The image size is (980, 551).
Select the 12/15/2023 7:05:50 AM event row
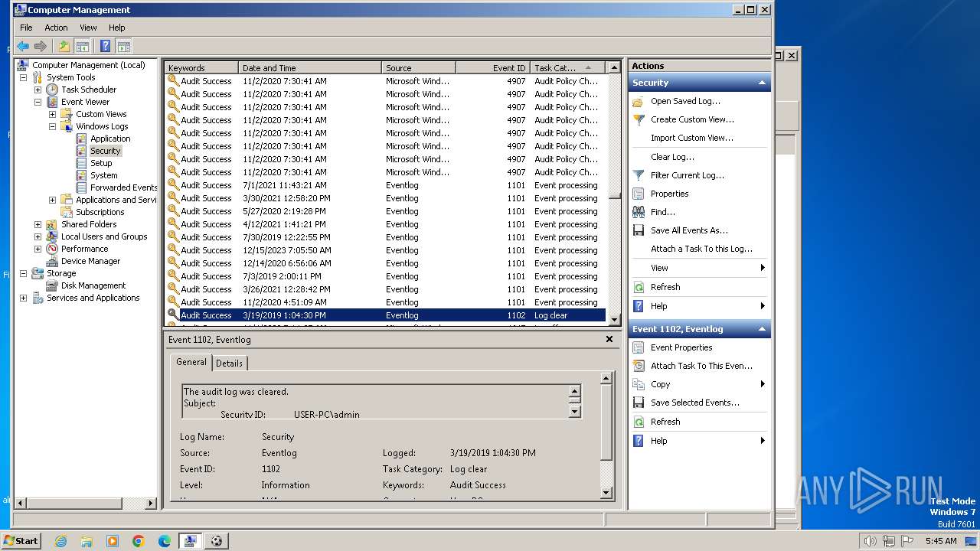pos(385,250)
